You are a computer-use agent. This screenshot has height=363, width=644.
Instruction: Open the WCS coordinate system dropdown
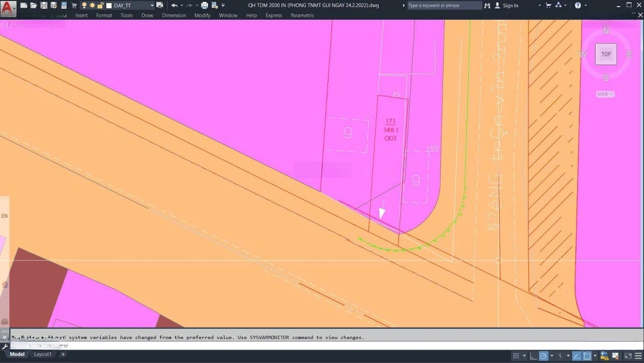[x=605, y=94]
